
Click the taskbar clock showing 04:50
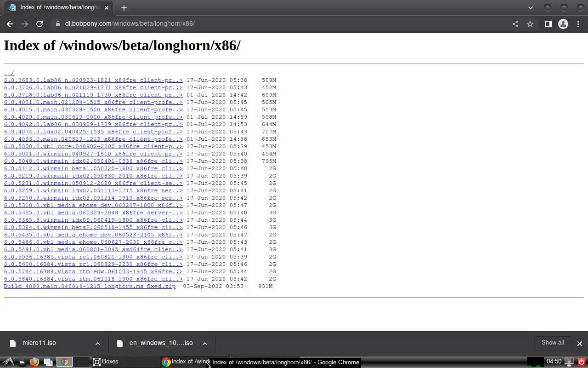pos(554,362)
